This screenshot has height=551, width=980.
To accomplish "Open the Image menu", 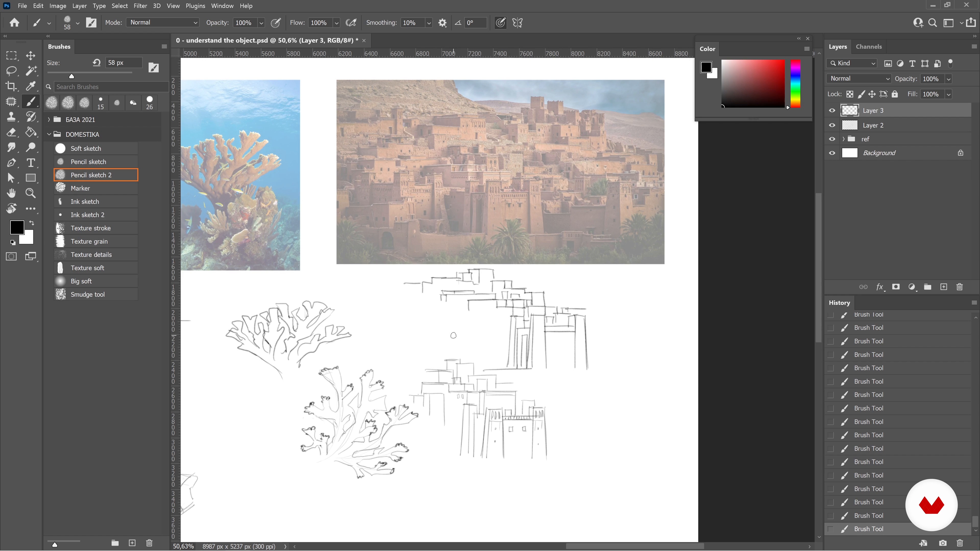I will pyautogui.click(x=58, y=6).
